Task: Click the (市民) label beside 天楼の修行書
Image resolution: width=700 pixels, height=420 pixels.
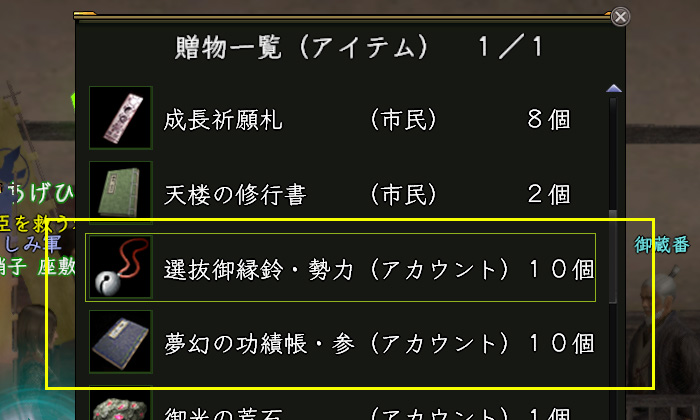Action: click(x=404, y=194)
